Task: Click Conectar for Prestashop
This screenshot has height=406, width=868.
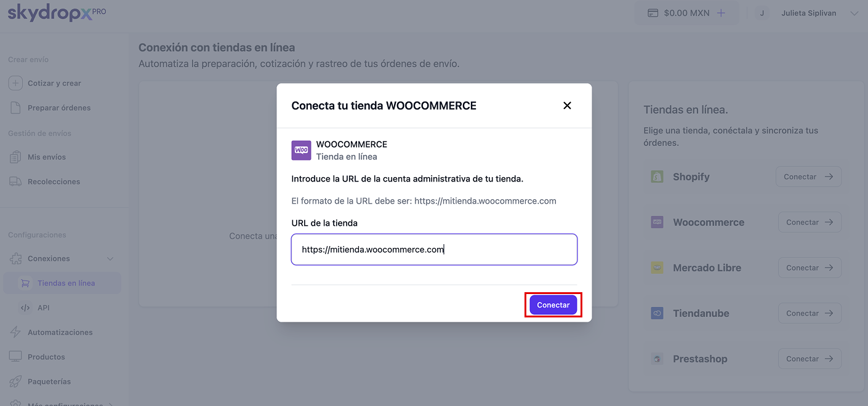Action: pos(810,359)
